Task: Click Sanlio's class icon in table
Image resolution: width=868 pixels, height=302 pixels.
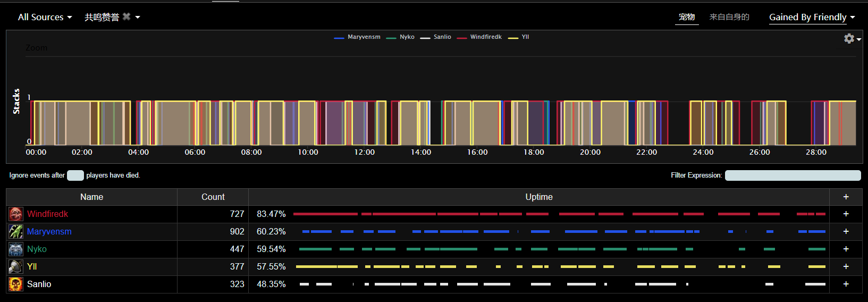Action: [16, 284]
